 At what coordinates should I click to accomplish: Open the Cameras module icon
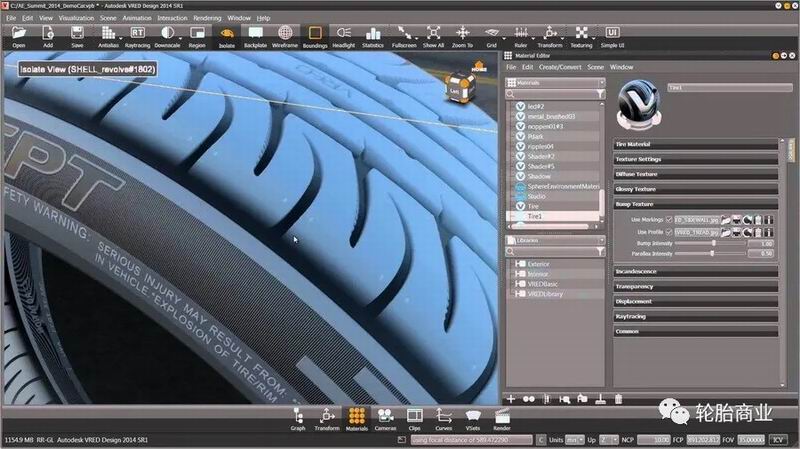click(x=385, y=418)
